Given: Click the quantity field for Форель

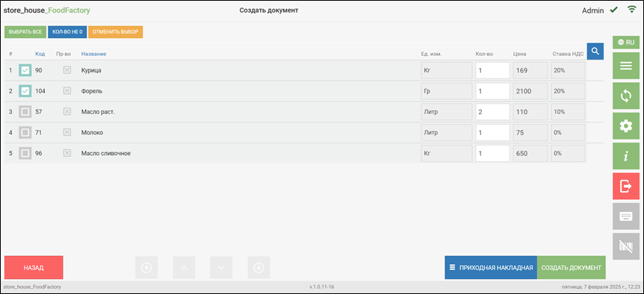Looking at the screenshot, I should point(492,91).
